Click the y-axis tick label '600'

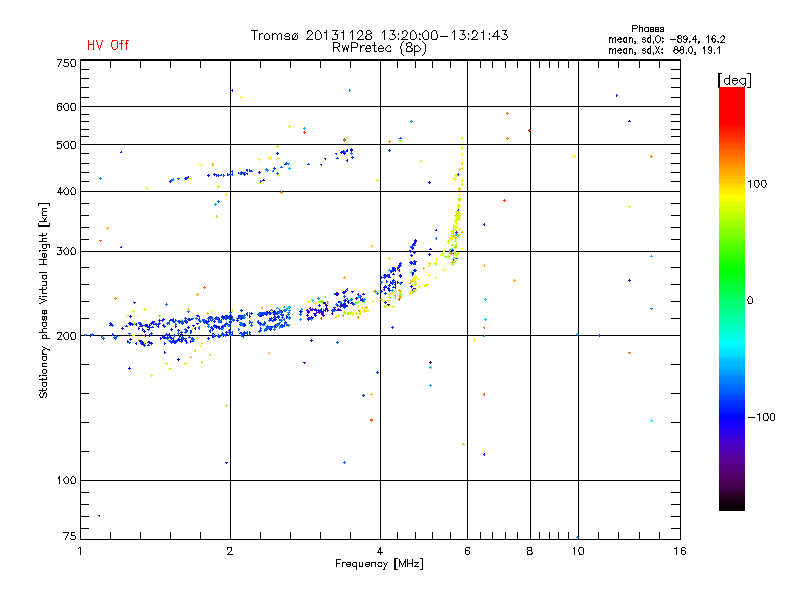click(66, 107)
